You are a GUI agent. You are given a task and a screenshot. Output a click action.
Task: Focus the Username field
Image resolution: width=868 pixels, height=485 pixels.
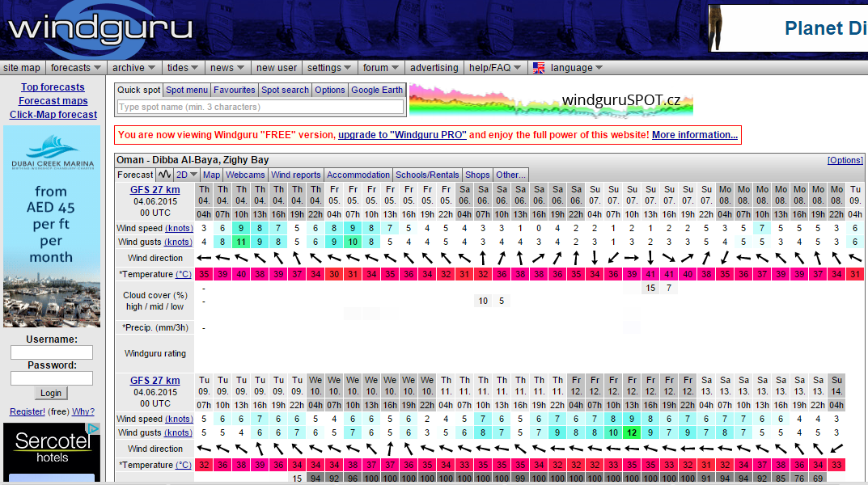52,352
